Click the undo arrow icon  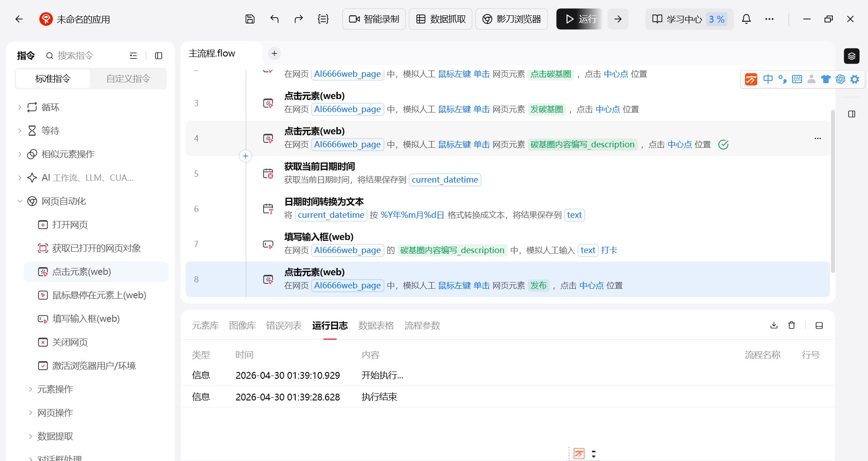point(274,19)
